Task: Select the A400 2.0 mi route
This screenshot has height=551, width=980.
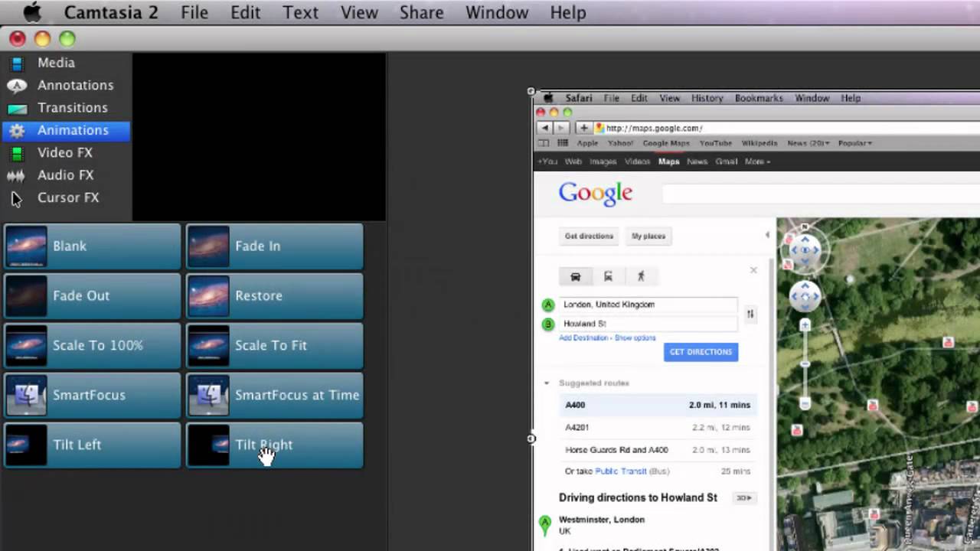Action: (x=658, y=405)
